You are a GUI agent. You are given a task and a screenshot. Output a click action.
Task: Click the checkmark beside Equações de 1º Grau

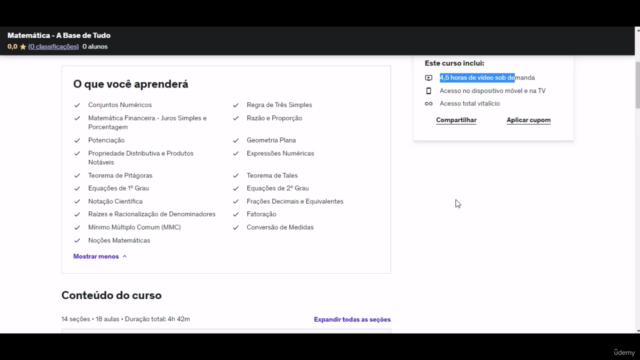77,189
